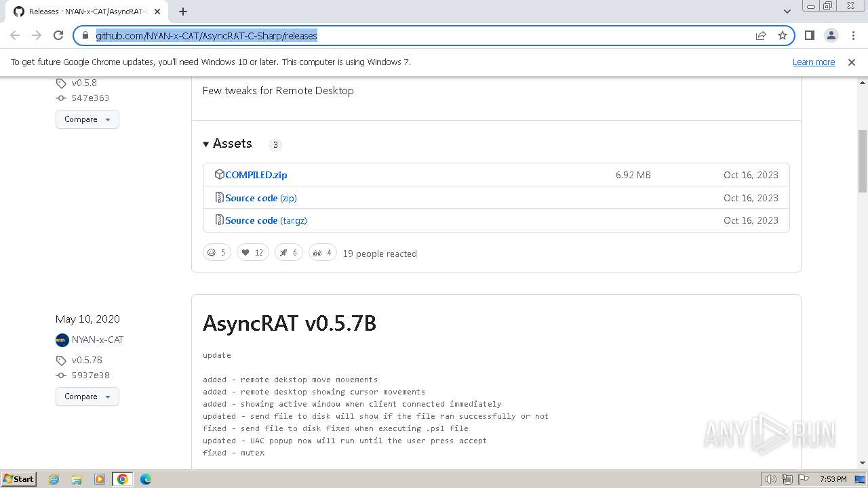Click the site lock icon
Viewport: 868px width, 488px height.
point(85,35)
